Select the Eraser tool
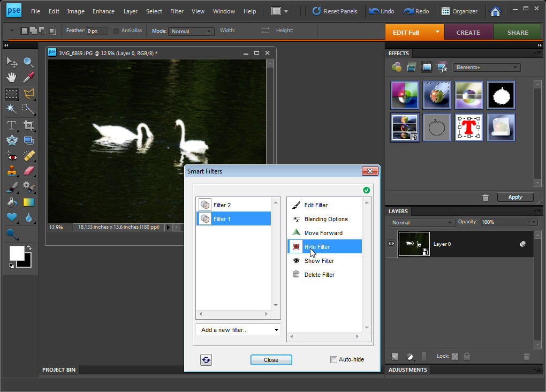The height and width of the screenshot is (392, 546). (28, 171)
